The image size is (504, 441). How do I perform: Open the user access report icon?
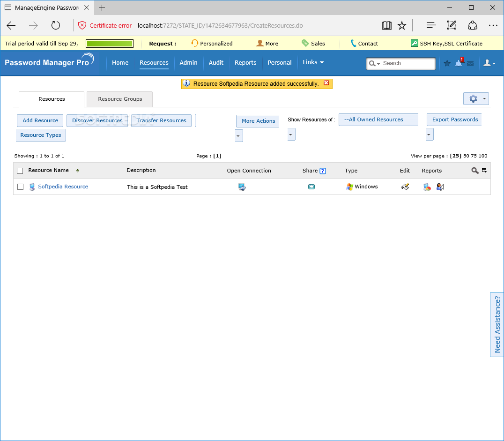[x=440, y=187]
